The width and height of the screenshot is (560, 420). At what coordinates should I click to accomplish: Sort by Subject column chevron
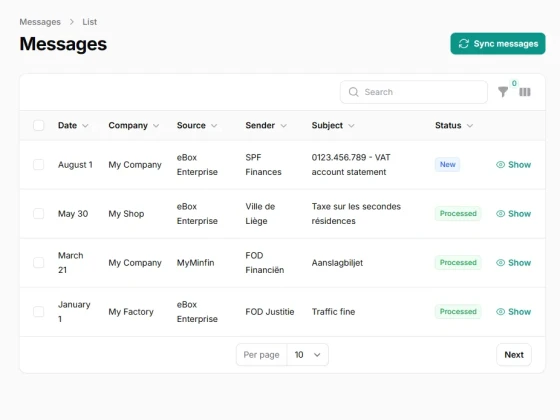351,126
